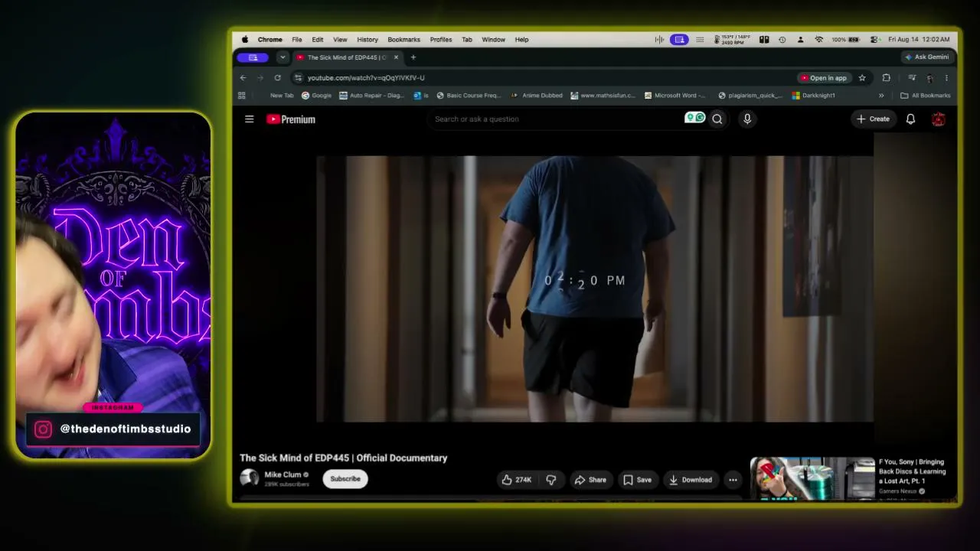
Task: Bookmark this page with star icon
Action: click(x=862, y=77)
